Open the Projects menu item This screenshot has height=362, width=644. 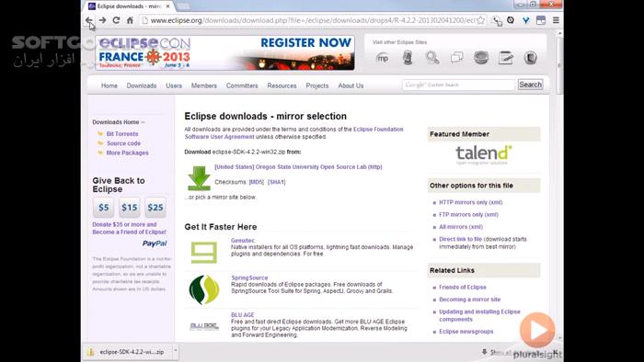pos(317,85)
